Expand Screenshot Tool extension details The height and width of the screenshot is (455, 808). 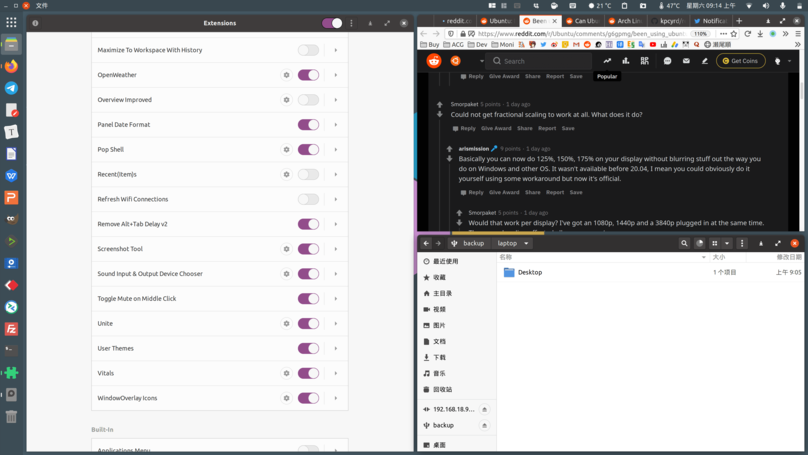click(x=336, y=249)
